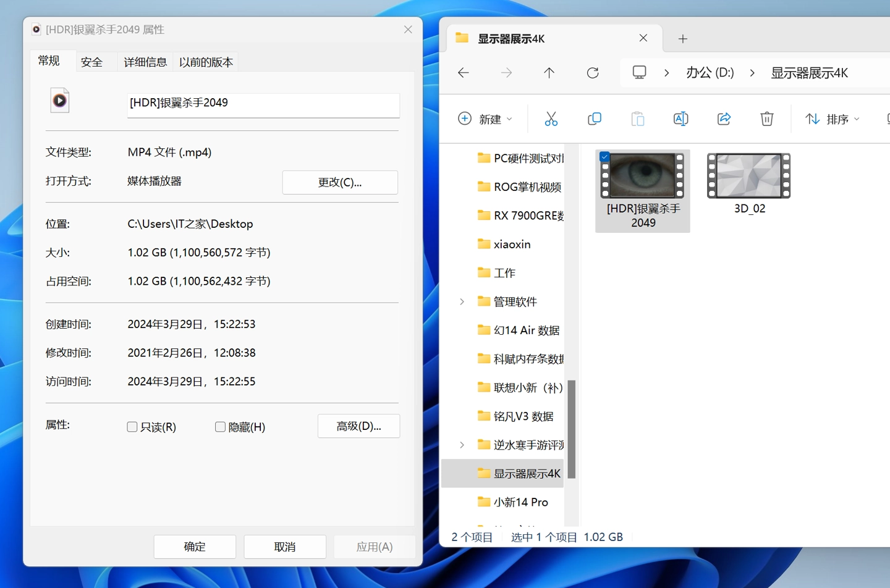Check the 隐藏 hidden attribute box

tap(220, 427)
